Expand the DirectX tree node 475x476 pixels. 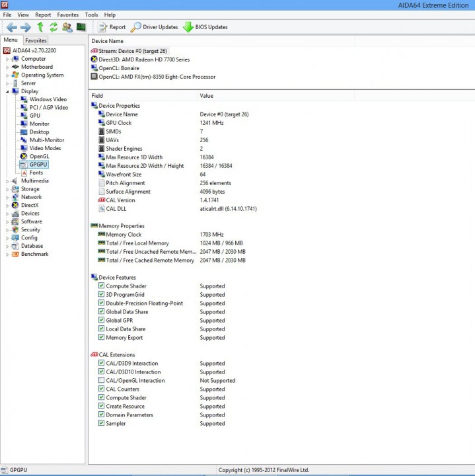pyautogui.click(x=7, y=206)
